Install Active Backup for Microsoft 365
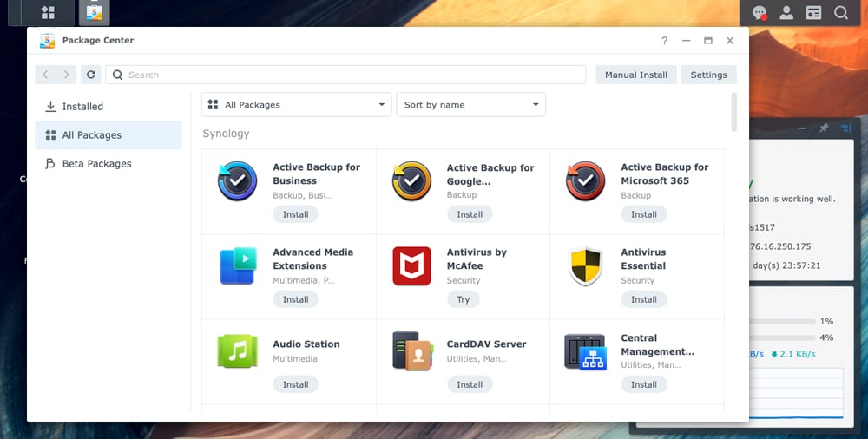Image resolution: width=868 pixels, height=439 pixels. click(x=644, y=214)
